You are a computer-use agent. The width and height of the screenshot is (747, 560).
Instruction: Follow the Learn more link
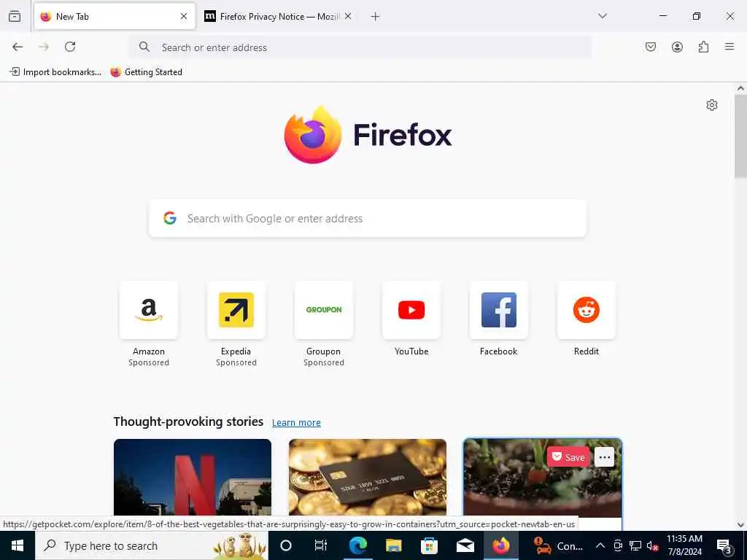click(x=296, y=422)
